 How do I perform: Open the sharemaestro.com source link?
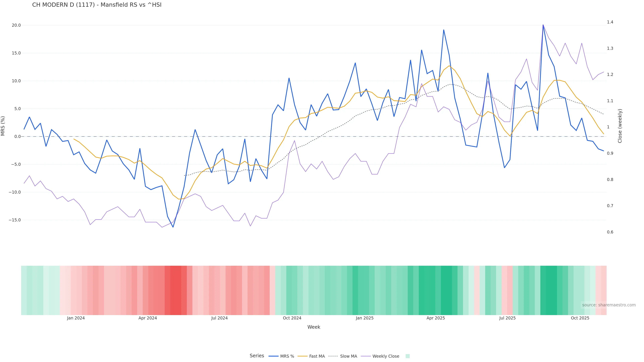coord(609,305)
